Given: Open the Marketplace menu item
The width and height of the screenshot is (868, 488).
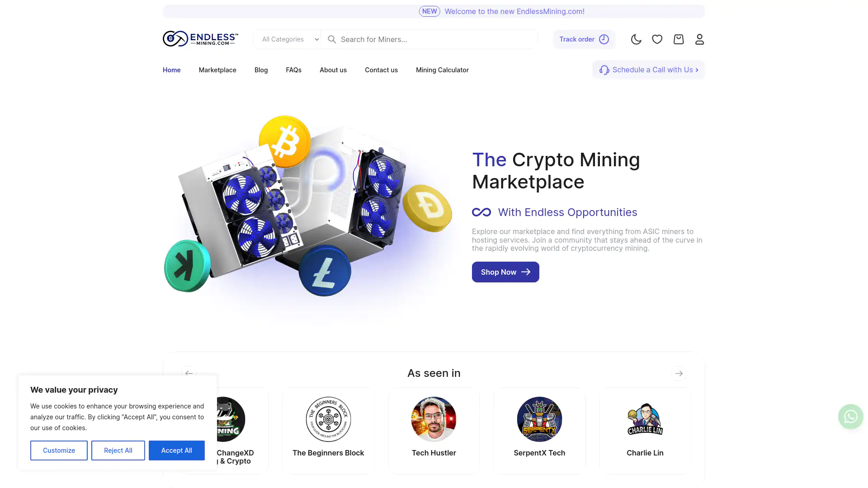Looking at the screenshot, I should [217, 70].
